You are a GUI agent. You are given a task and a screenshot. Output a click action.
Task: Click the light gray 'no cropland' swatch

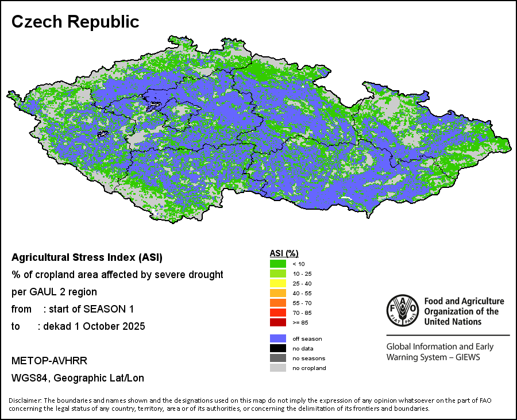tap(277, 368)
